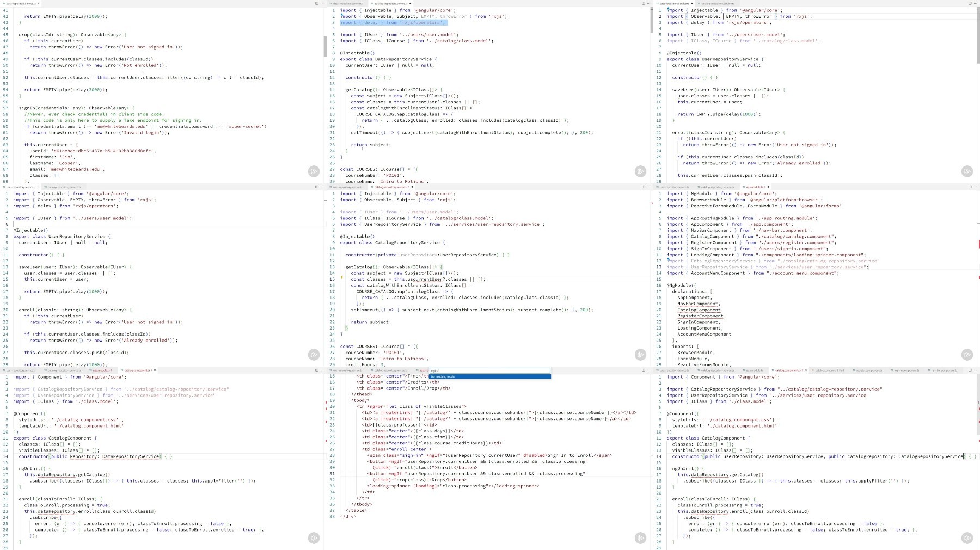The image size is (980, 550).
Task: Open more actions menu in signIn credentials thumbnail
Action: [x=322, y=3]
